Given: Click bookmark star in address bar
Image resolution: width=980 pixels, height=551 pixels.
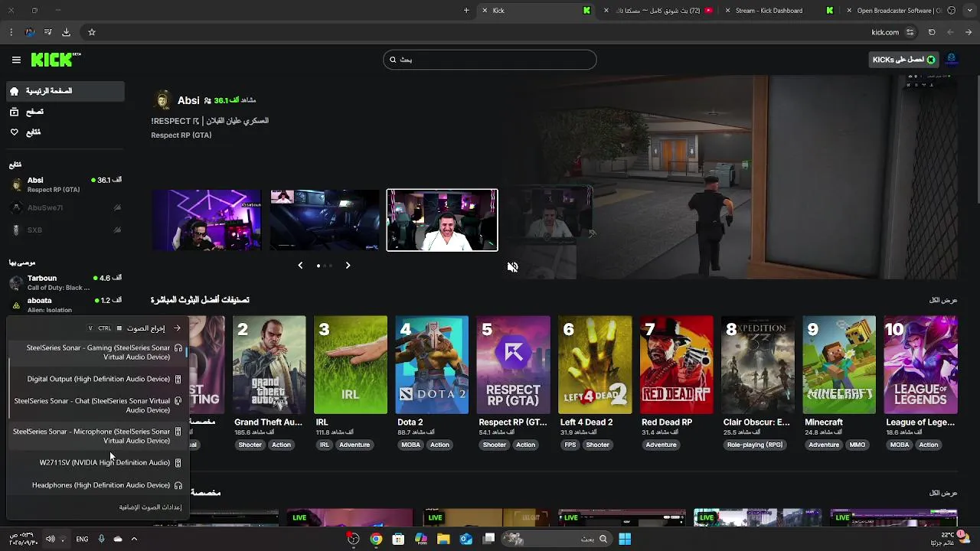Looking at the screenshot, I should pos(92,32).
